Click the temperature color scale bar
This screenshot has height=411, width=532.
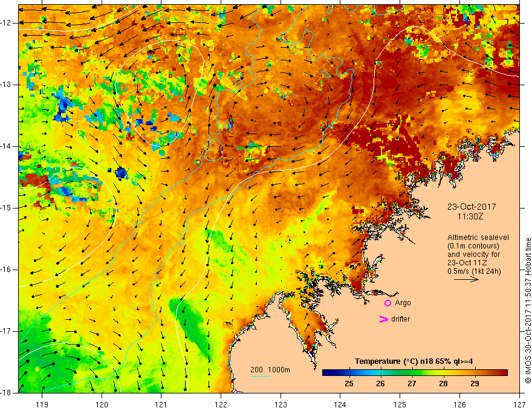click(x=415, y=373)
